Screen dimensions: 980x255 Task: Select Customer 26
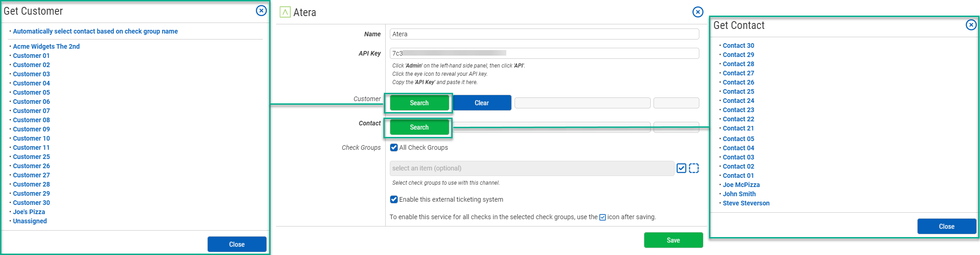point(31,166)
